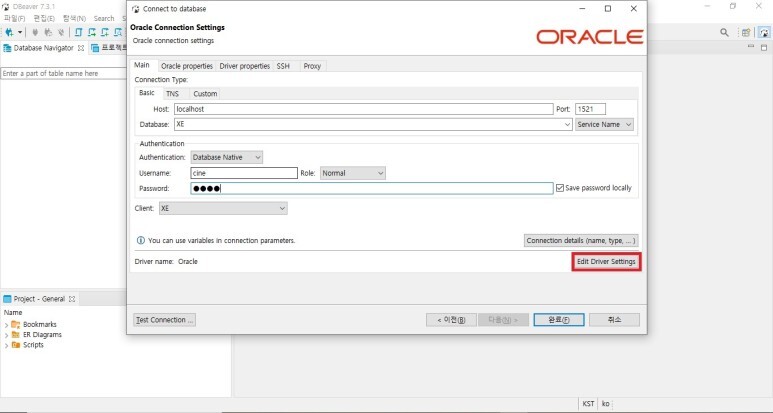Expand the Bookmarks tree node
773x413 pixels.
point(6,325)
